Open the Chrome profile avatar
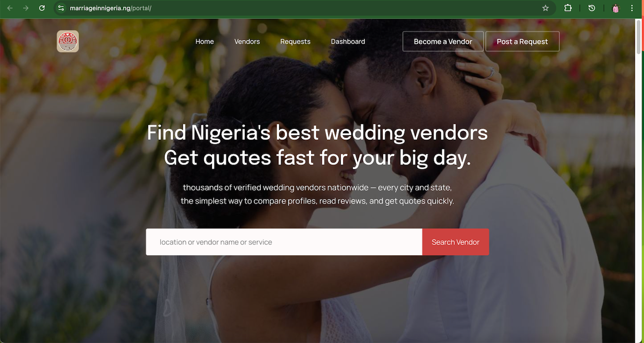 [616, 8]
